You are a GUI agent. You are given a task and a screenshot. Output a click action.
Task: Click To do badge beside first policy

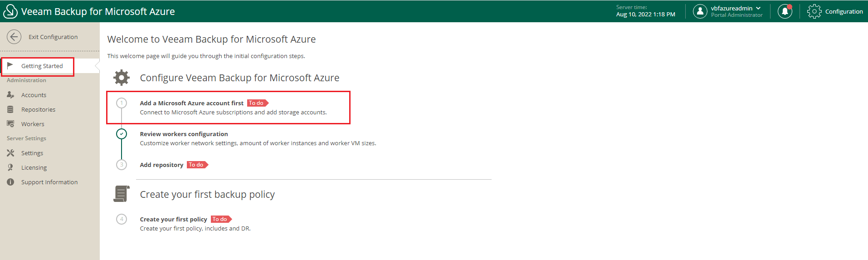pyautogui.click(x=221, y=219)
